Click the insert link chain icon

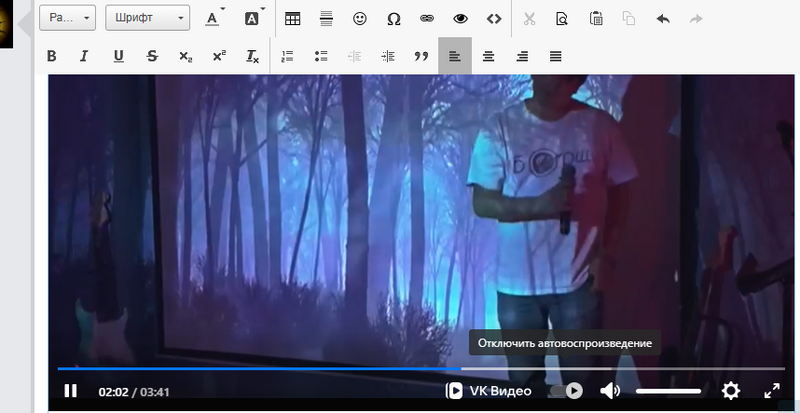(427, 18)
